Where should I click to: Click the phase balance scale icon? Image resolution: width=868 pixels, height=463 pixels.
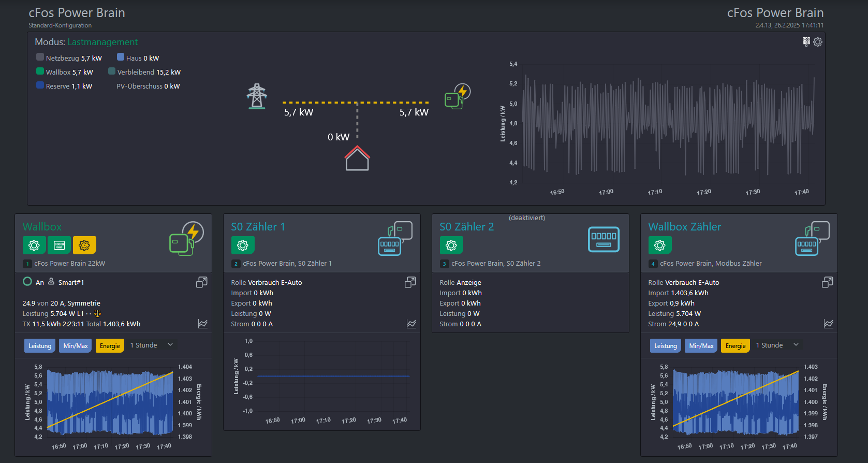[x=97, y=313]
